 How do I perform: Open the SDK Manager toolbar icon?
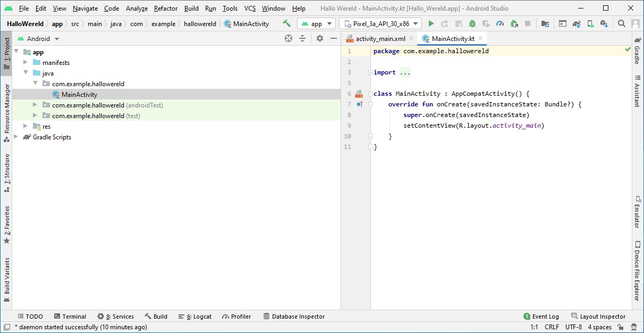click(x=603, y=23)
